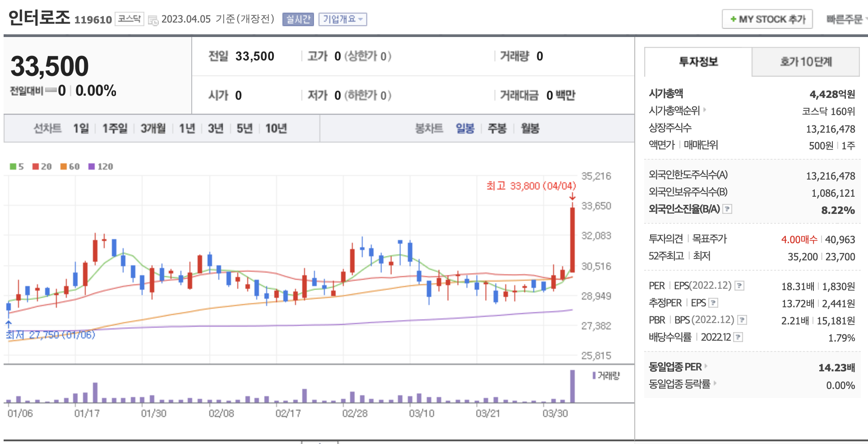The height and width of the screenshot is (444, 868).
Task: Click the purple 120-day moving average legend swatch
Action: (92, 166)
